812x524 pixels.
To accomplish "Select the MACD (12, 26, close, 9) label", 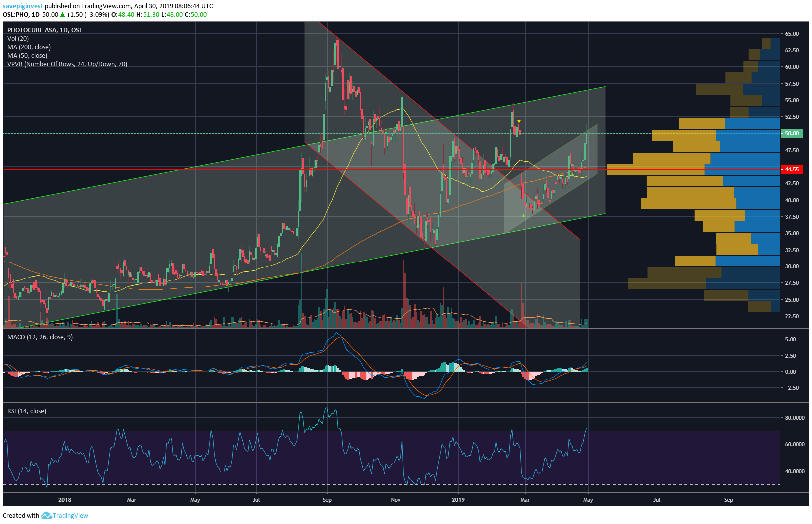I will point(40,337).
